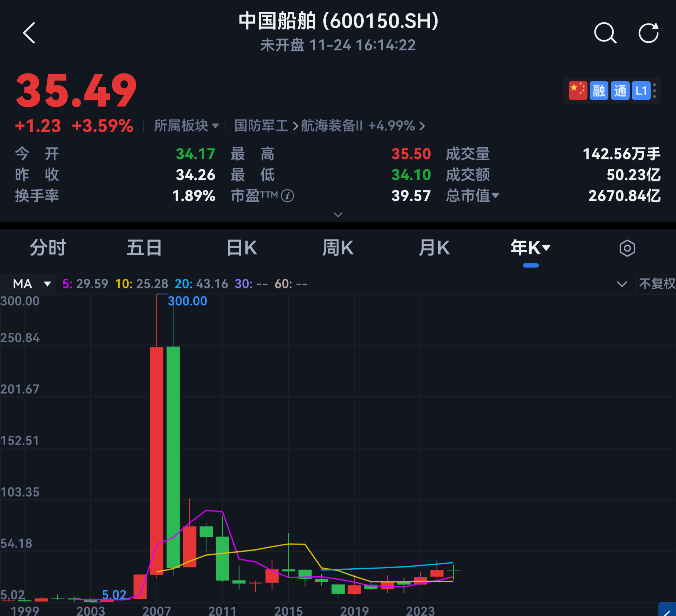Change 不复权 adjustment mode
The image size is (676, 616).
click(657, 284)
